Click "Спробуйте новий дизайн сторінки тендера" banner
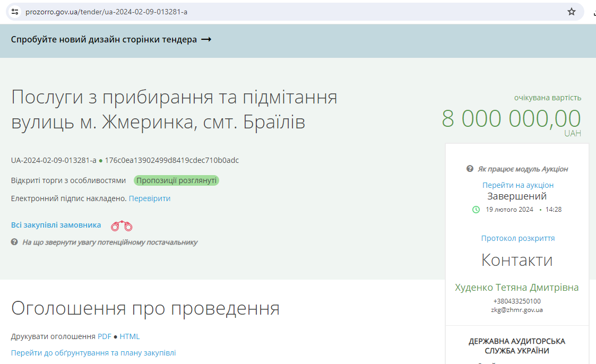Image resolution: width=596 pixels, height=364 pixels. coord(106,39)
